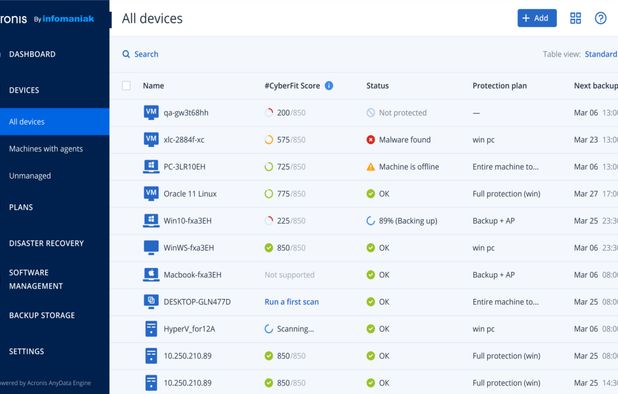618x394 pixels.
Task: Click Machine is offline status text
Action: [x=409, y=167]
